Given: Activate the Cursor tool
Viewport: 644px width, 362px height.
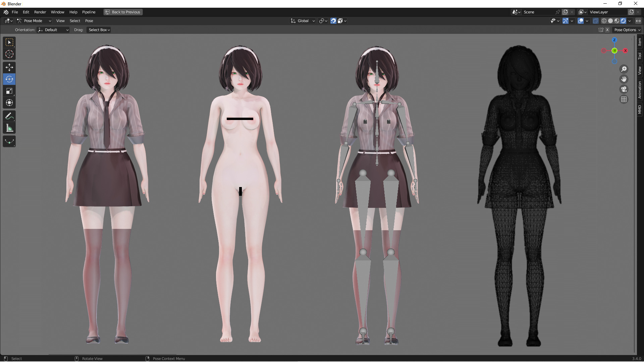Looking at the screenshot, I should [x=9, y=54].
